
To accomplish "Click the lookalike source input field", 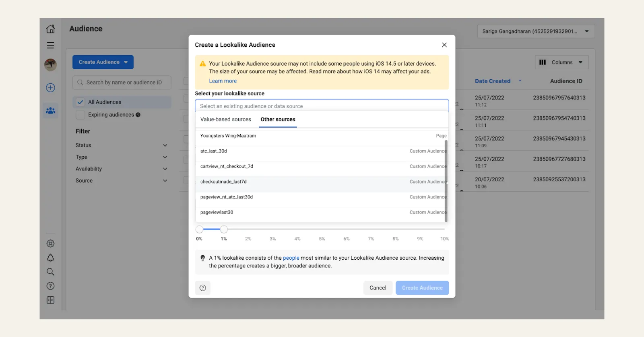I will click(x=322, y=106).
